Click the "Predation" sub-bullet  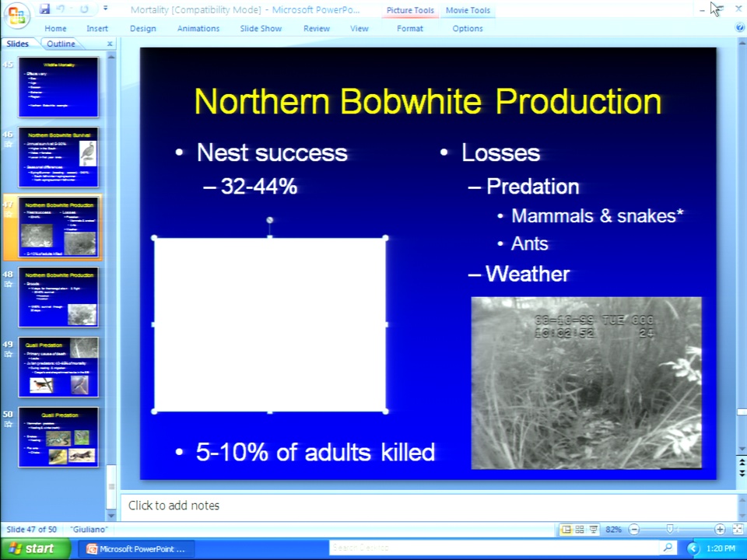pos(532,186)
